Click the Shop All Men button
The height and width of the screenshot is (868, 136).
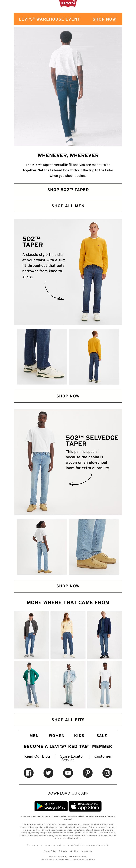[x=68, y=206]
